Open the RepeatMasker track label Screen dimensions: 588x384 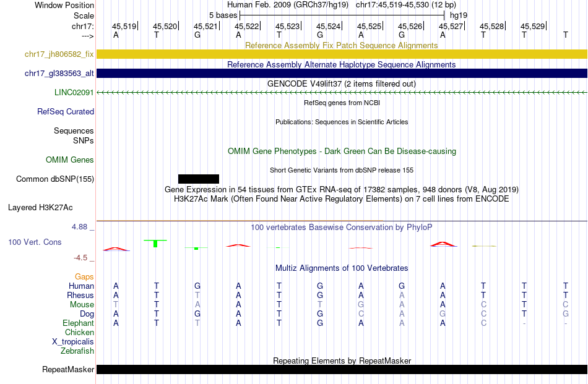pyautogui.click(x=68, y=369)
